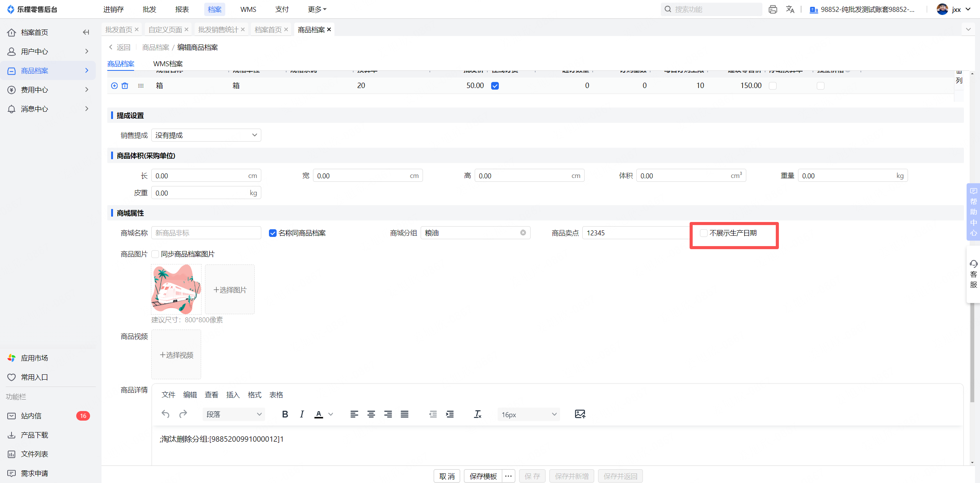The height and width of the screenshot is (483, 980).
Task: Open the text color picker arrow
Action: 331,414
